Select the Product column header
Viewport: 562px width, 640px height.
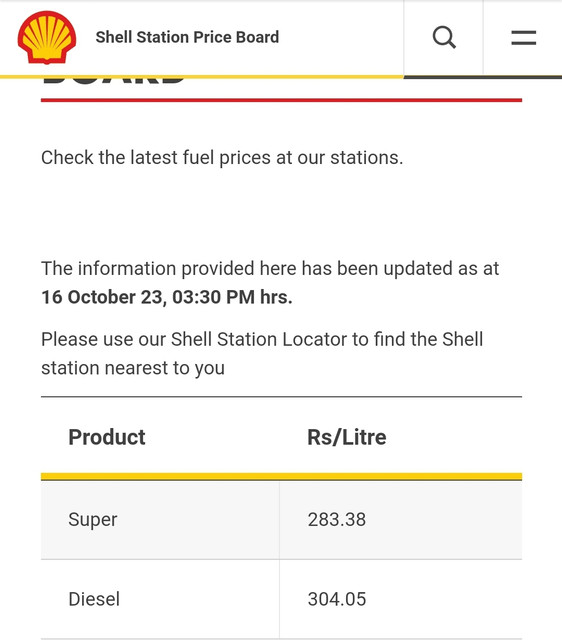click(107, 437)
